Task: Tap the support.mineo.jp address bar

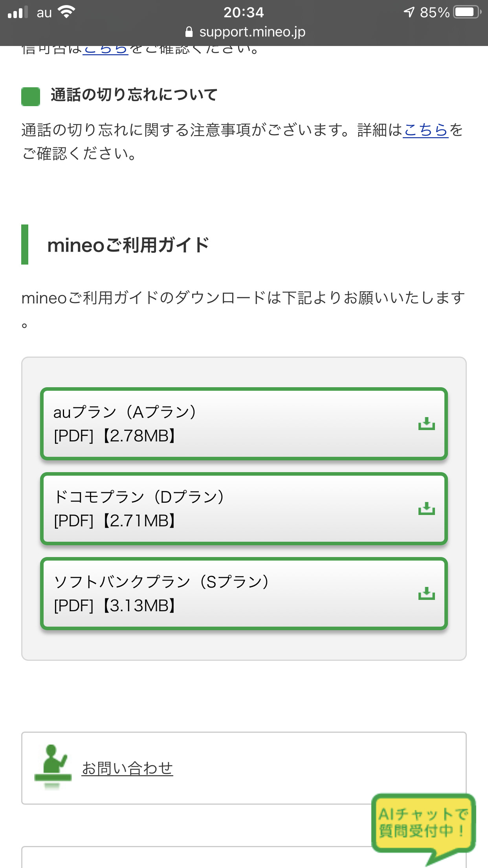Action: 251,32
